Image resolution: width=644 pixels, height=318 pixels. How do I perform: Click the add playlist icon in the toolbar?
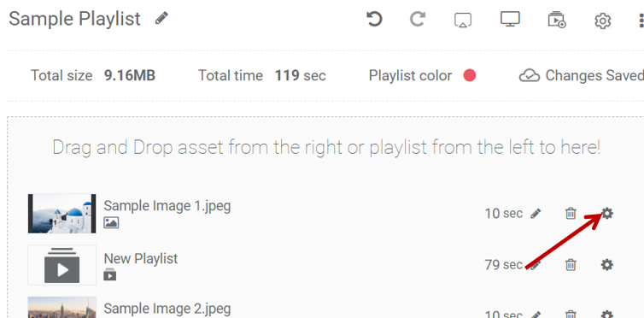557,20
